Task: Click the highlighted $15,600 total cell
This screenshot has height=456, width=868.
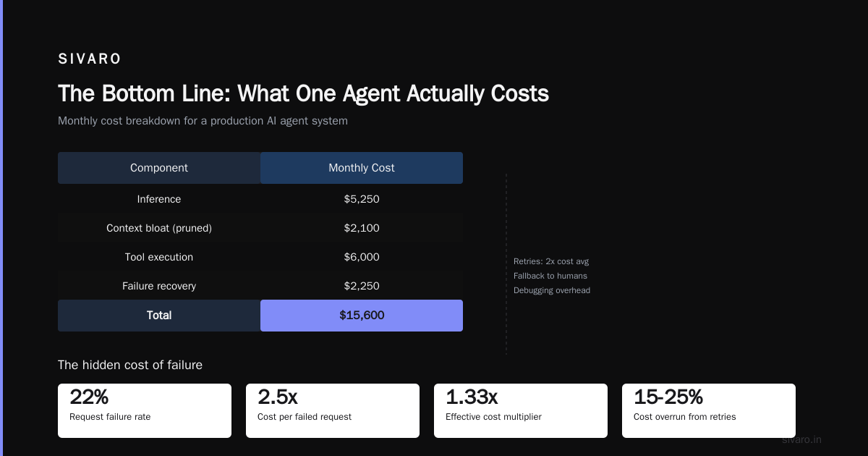Action: tap(362, 316)
